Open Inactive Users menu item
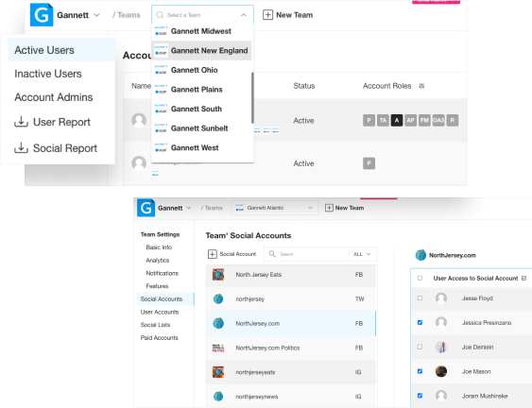Viewport: 532px width, 408px height. click(x=48, y=74)
